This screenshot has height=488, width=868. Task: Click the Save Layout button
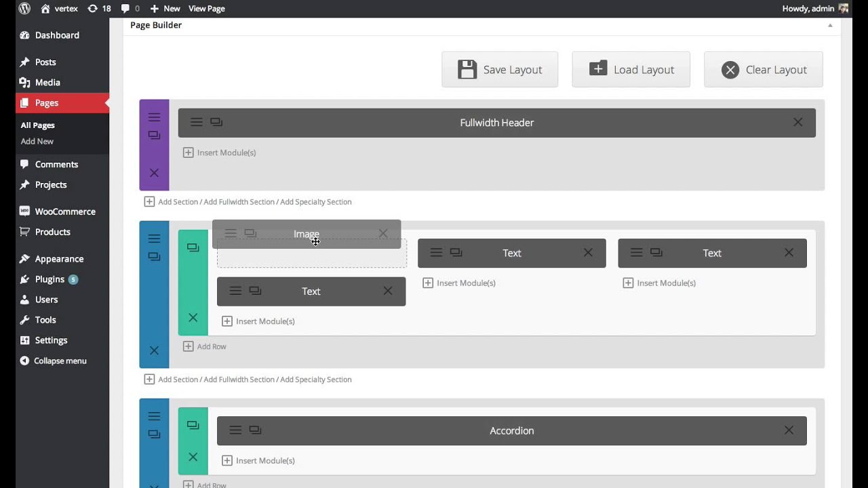coord(500,69)
